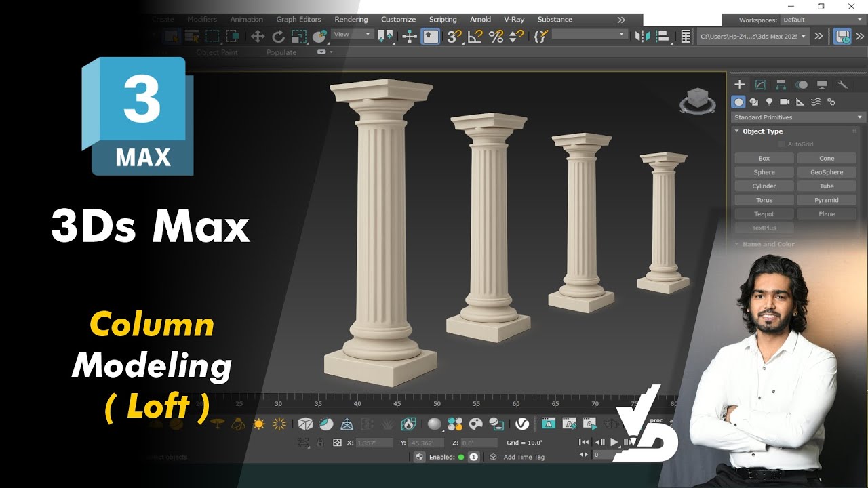Viewport: 868px width, 488px height.
Task: Open the Motion command panel tab
Action: [802, 85]
